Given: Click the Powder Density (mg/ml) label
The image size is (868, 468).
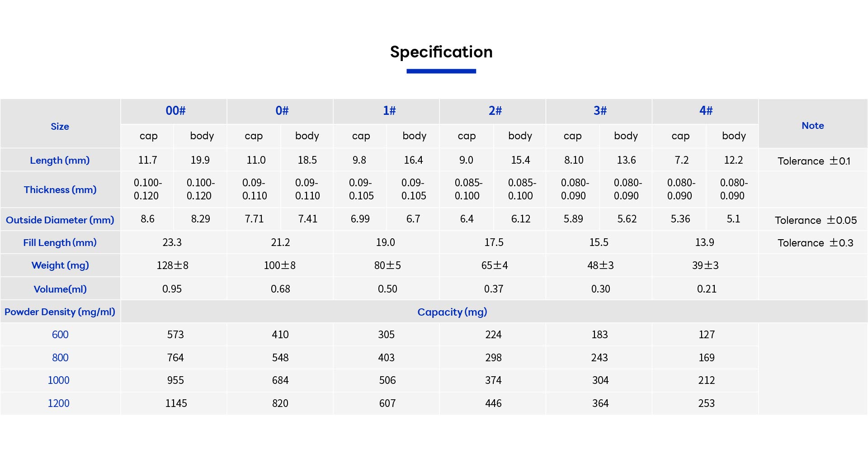Looking at the screenshot, I should click(60, 312).
